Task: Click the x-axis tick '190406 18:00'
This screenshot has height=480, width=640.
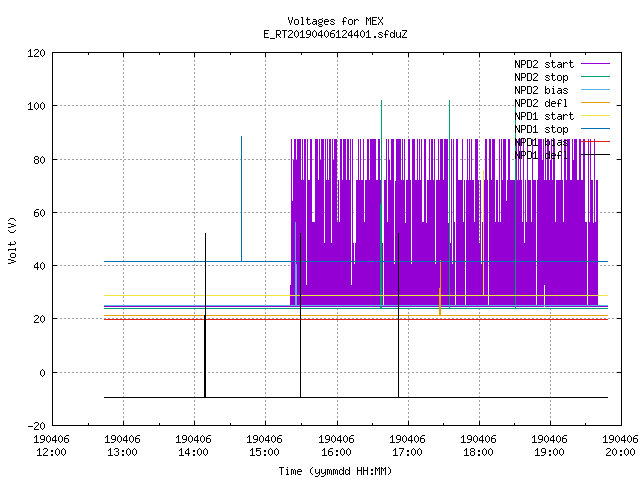Action: click(x=478, y=446)
